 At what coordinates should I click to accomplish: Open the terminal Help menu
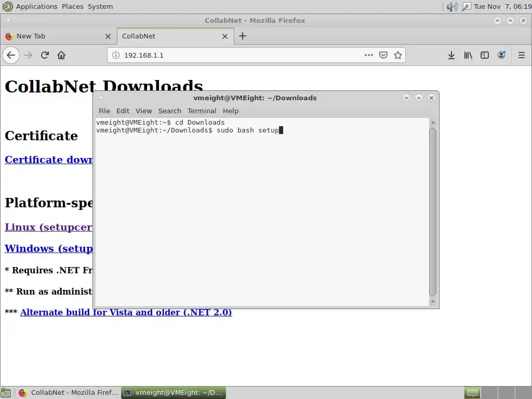click(x=231, y=111)
